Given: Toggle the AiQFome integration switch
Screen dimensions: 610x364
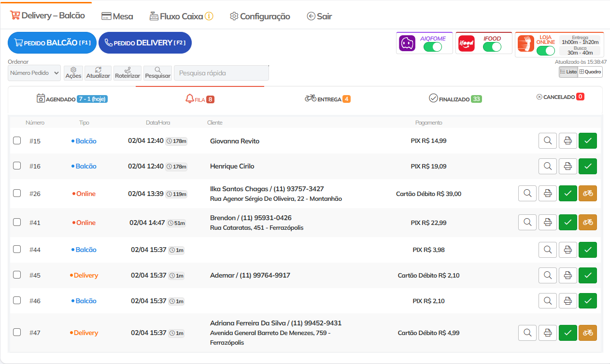Looking at the screenshot, I should 432,47.
